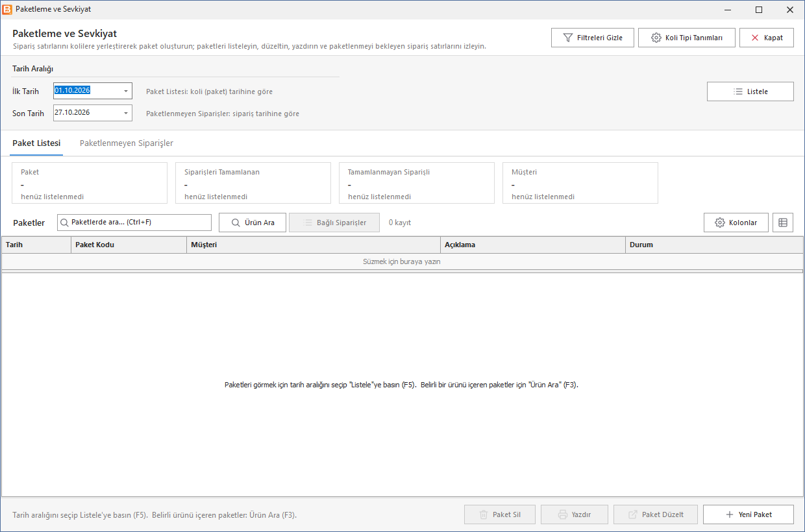Click the orange app logo in title bar
Image resolution: width=805 pixels, height=532 pixels.
coord(7,10)
